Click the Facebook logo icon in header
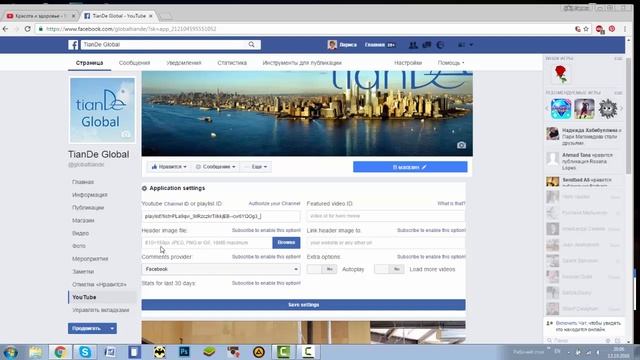 pos(73,44)
